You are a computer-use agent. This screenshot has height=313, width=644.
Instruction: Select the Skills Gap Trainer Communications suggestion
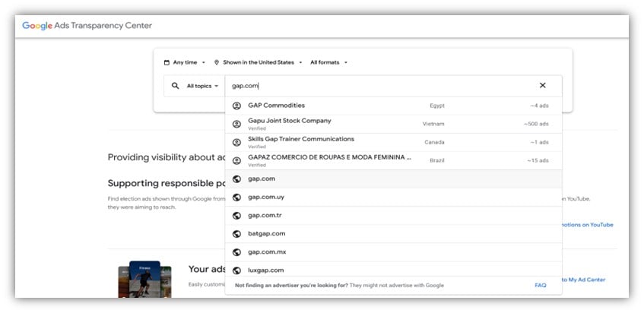coord(393,142)
